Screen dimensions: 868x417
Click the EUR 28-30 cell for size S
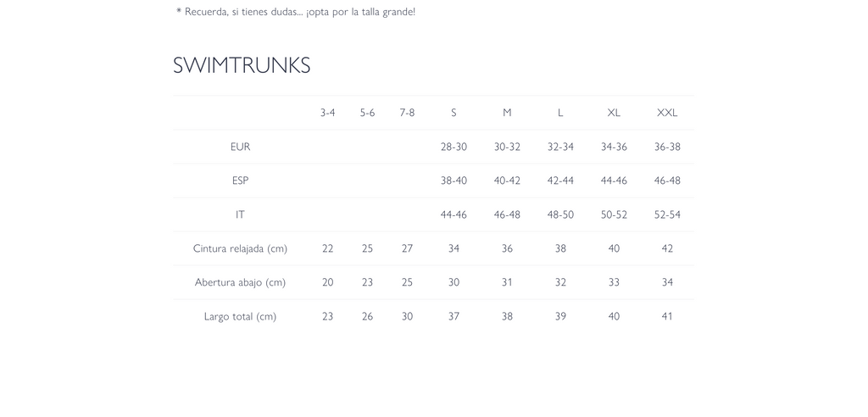[453, 147]
